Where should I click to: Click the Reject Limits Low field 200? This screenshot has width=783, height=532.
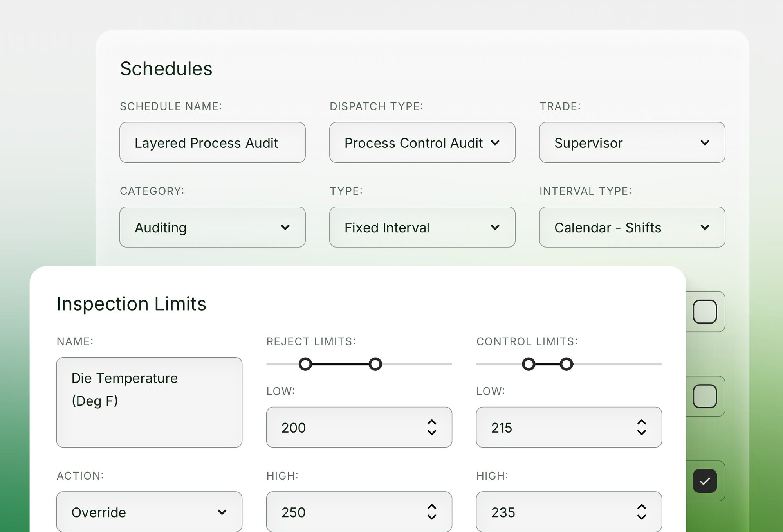click(x=359, y=427)
